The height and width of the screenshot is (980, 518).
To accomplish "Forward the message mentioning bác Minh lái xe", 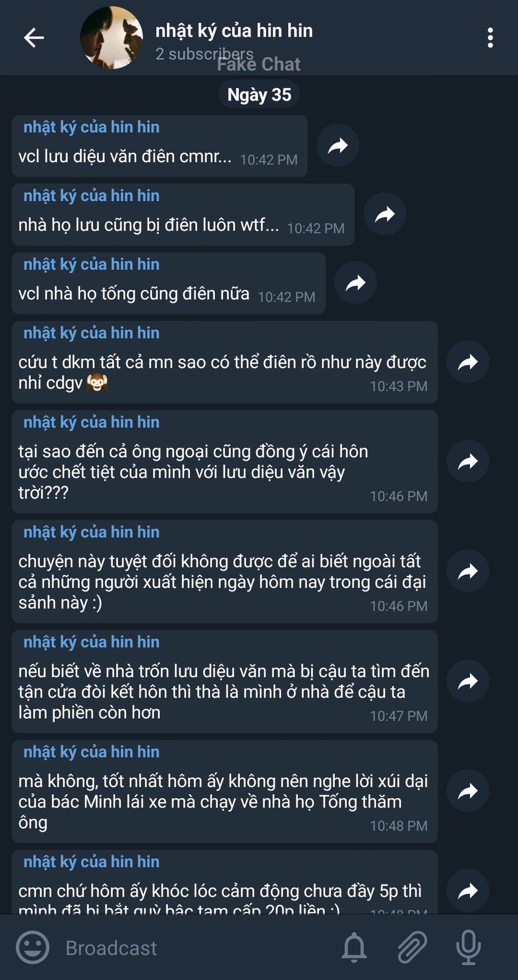I will coord(468,791).
